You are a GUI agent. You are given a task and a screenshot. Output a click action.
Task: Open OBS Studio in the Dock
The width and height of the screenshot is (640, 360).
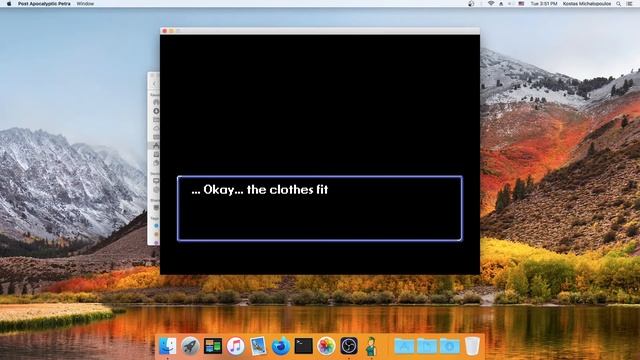coord(349,346)
